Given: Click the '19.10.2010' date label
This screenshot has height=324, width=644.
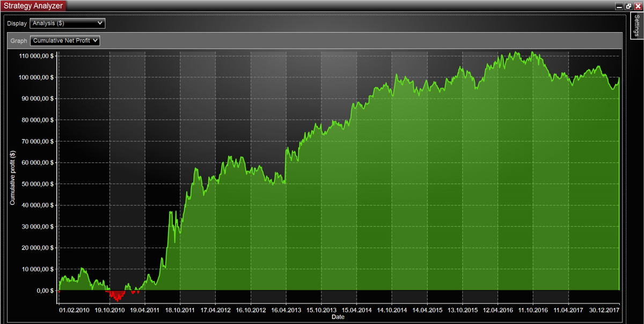Looking at the screenshot, I should (110, 310).
